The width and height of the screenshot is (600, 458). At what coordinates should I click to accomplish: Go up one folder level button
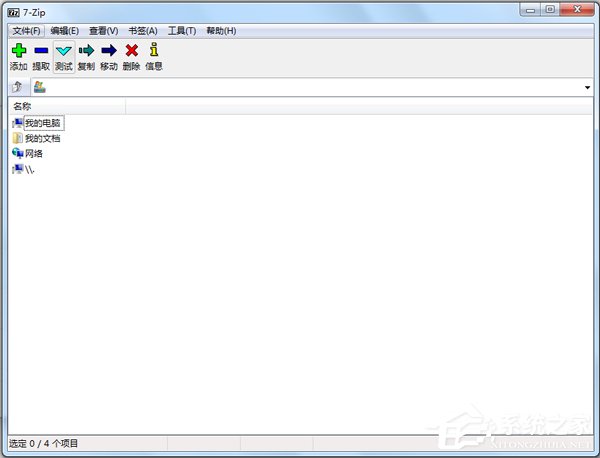[17, 87]
